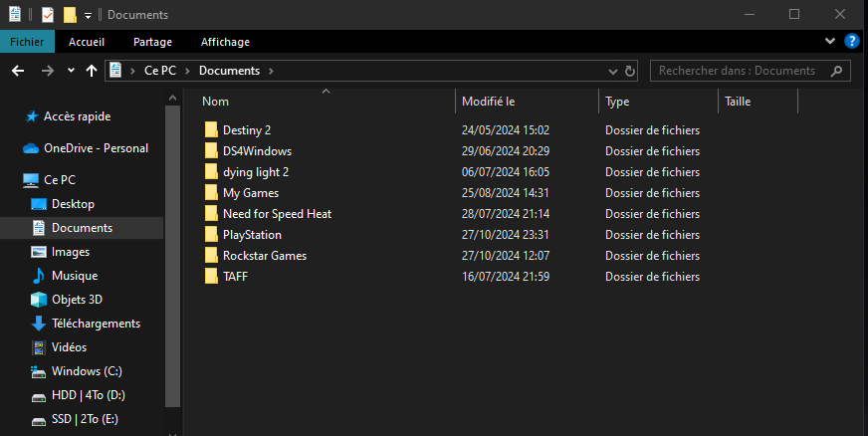Expand the ribbon using the chevron arrow

831,41
